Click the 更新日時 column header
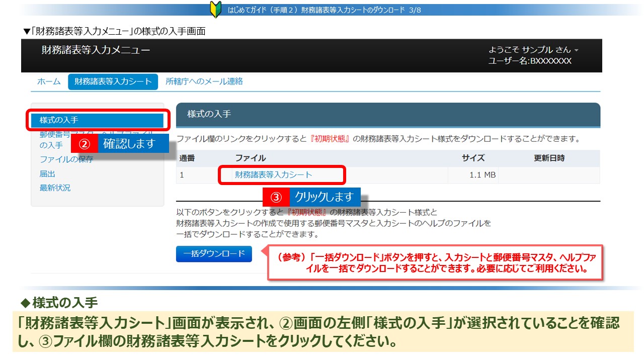Image resolution: width=644 pixels, height=362 pixels. click(x=549, y=158)
